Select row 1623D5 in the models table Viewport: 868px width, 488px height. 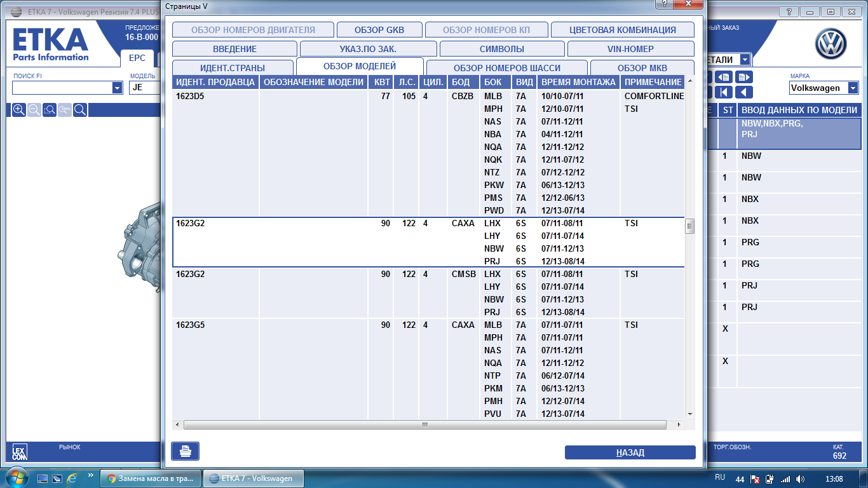(429, 153)
